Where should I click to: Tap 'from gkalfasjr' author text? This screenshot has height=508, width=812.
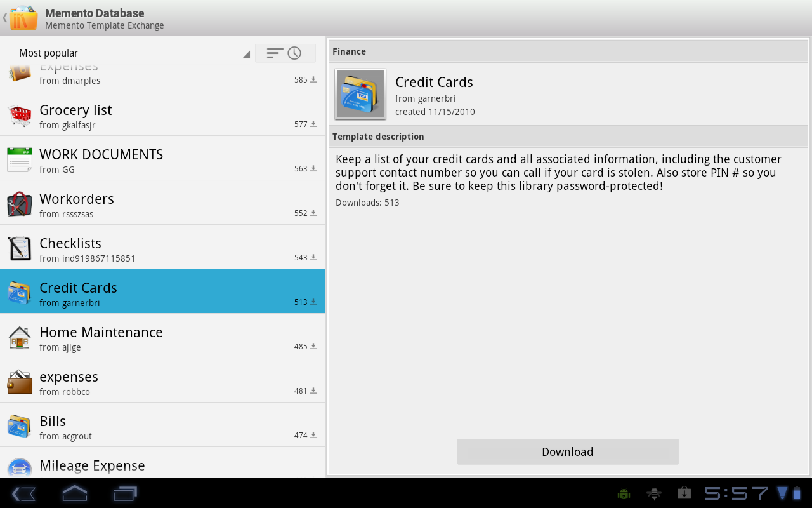(x=67, y=125)
